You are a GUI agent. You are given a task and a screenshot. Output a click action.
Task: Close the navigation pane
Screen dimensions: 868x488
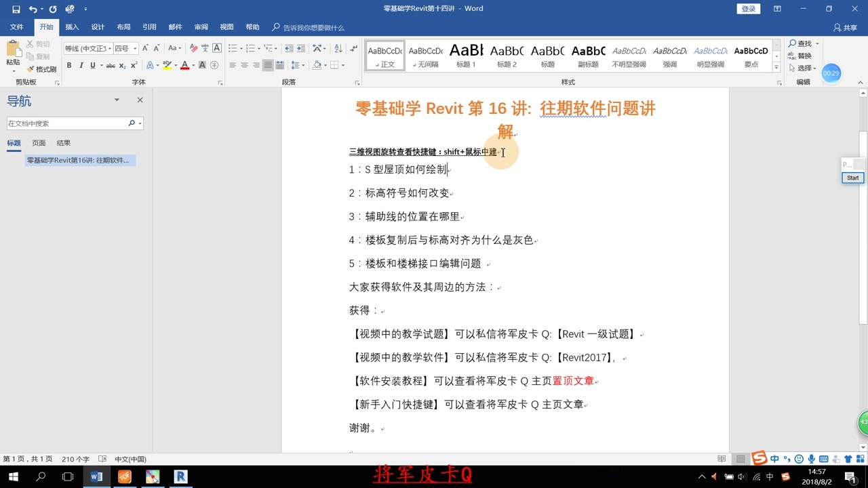click(140, 100)
